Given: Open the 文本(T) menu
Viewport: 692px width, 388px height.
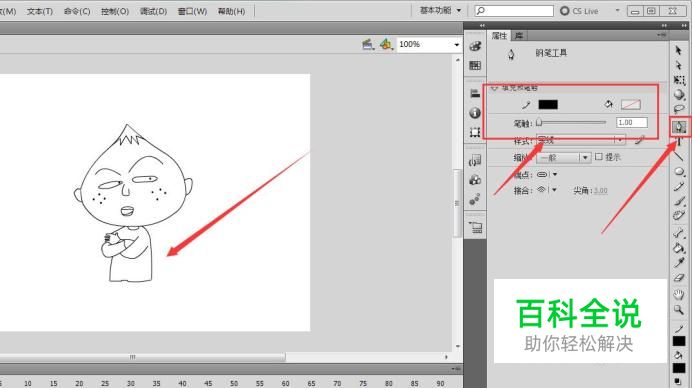Looking at the screenshot, I should pos(40,11).
